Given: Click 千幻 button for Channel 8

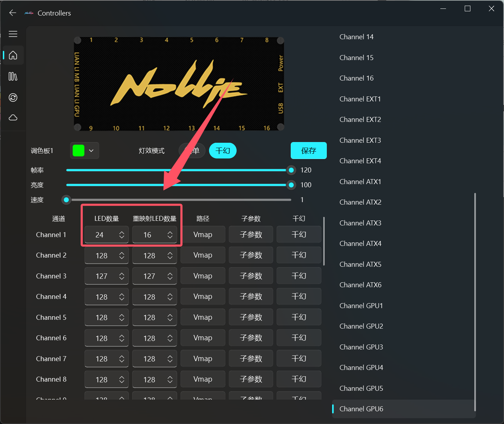Looking at the screenshot, I should point(299,379).
